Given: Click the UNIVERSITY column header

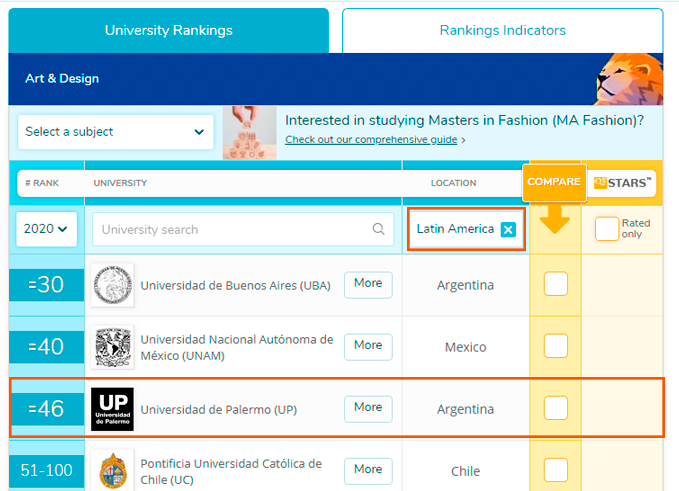Looking at the screenshot, I should click(x=120, y=183).
